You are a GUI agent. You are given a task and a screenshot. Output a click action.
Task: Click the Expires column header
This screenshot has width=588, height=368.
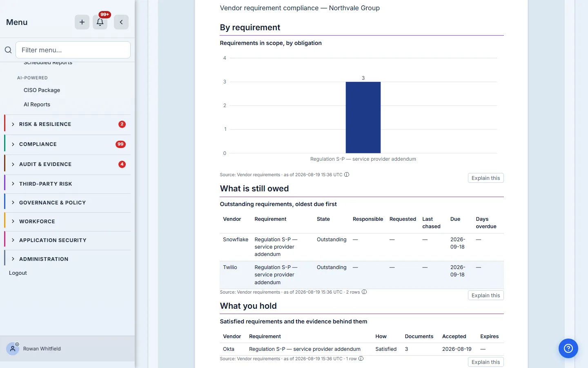490,337
